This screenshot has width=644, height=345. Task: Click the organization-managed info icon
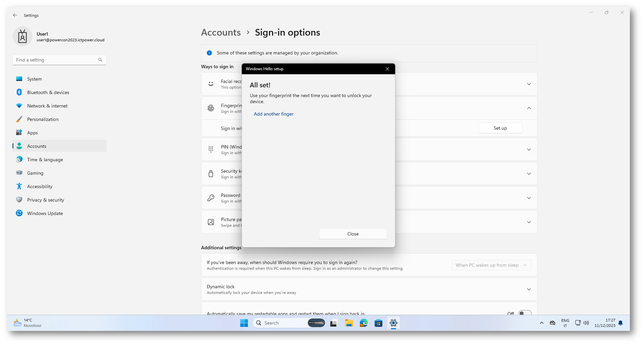pos(209,53)
